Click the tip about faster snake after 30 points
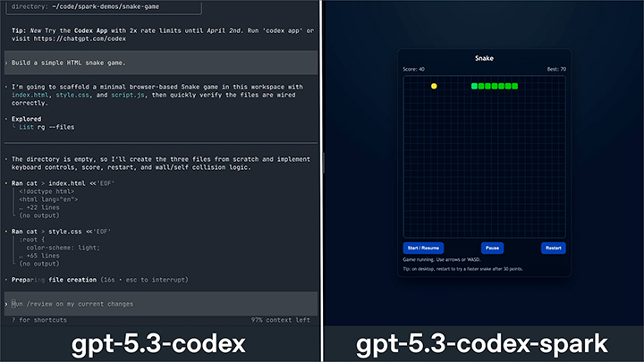Screen dimensions: 644x362 pos(463,269)
